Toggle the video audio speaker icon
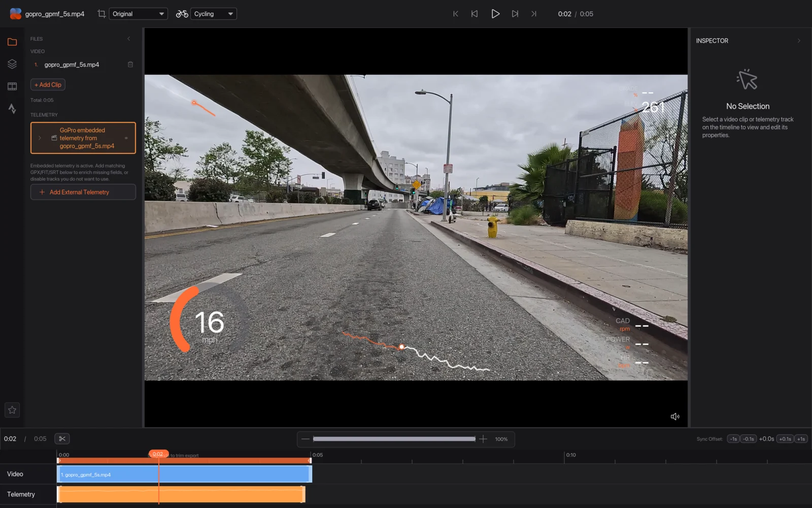812x508 pixels. [675, 417]
